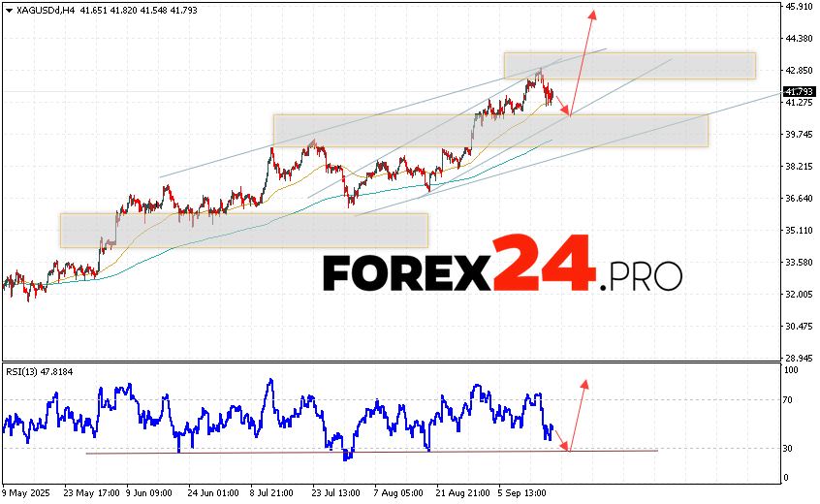820x504 pixels.
Task: Click the RSI 70 level label
Action: 791,399
